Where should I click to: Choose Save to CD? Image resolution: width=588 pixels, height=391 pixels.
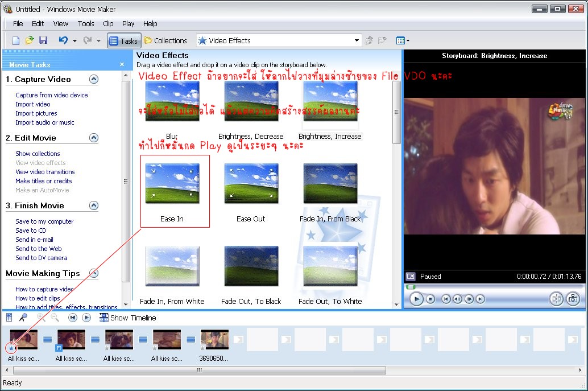31,231
